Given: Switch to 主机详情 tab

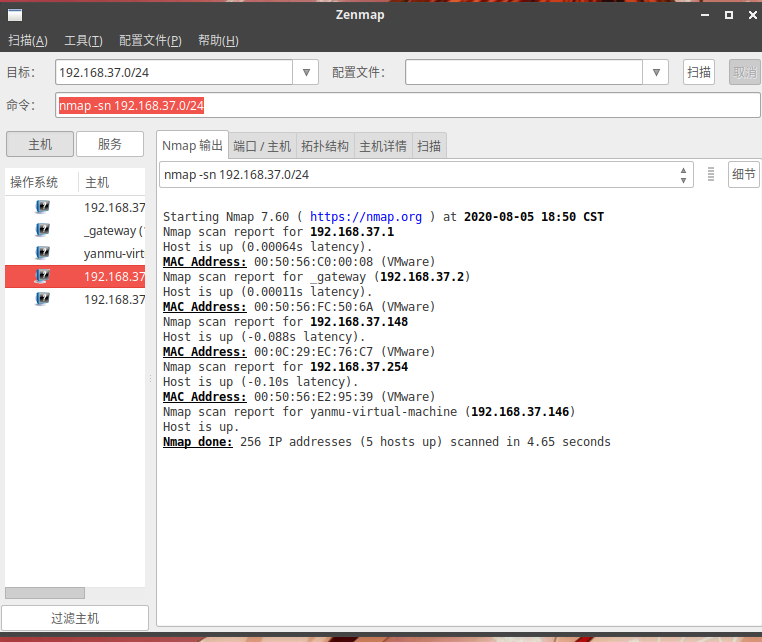Looking at the screenshot, I should (383, 146).
